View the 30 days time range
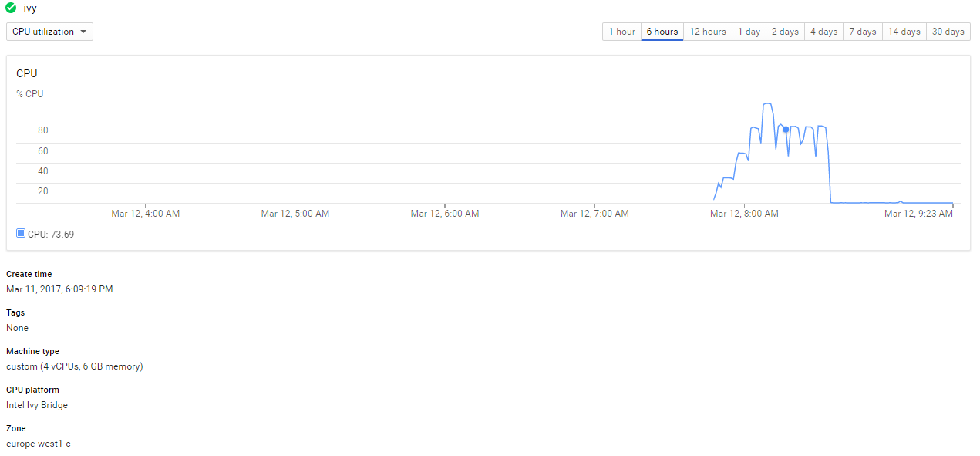 pyautogui.click(x=948, y=32)
